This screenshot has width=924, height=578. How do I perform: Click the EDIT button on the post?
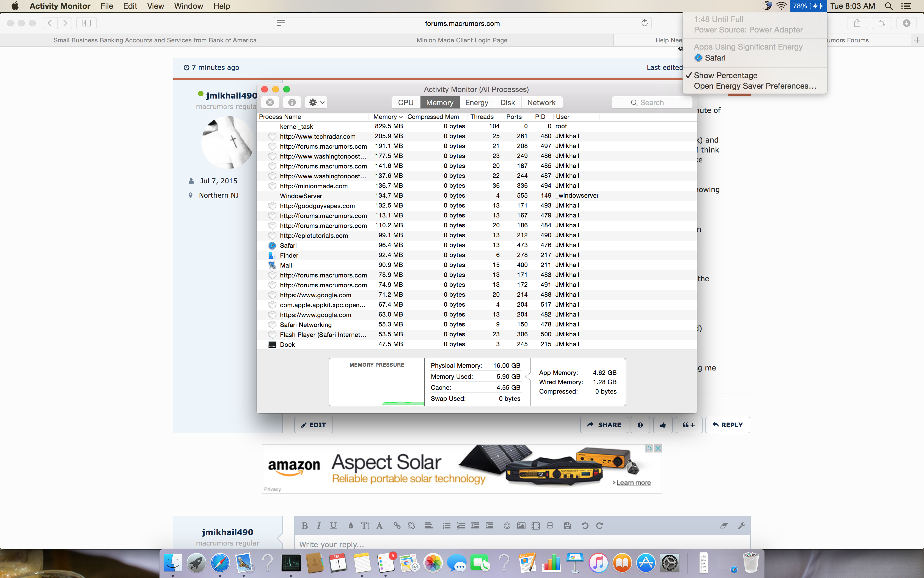pyautogui.click(x=313, y=425)
